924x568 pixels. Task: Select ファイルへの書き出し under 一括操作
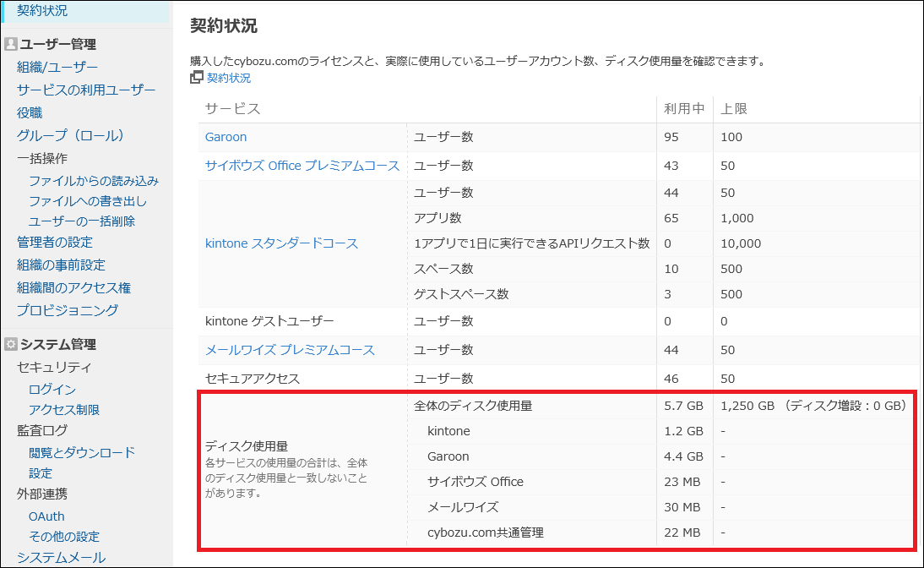click(x=88, y=201)
